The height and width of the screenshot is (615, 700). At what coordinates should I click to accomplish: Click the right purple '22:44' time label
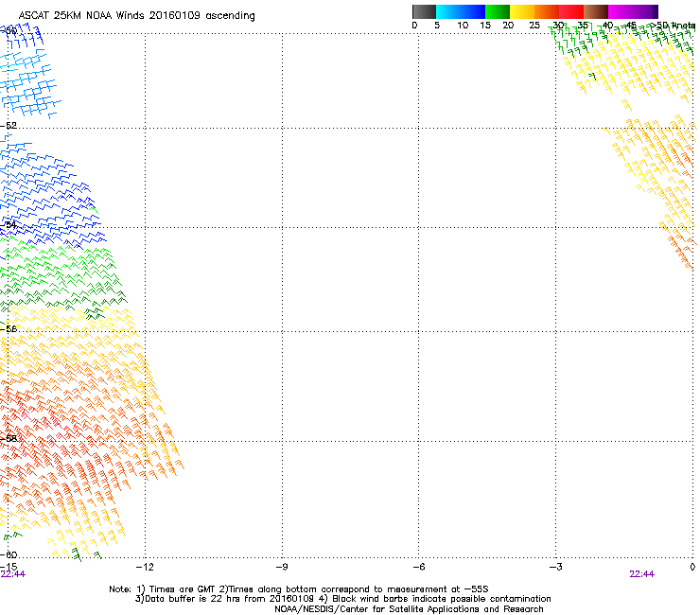point(641,574)
